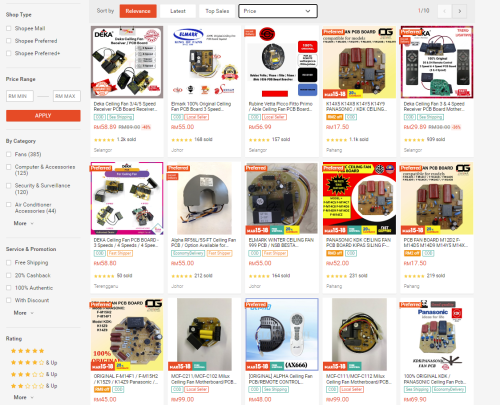
Task: Check the Fans (385) category
Action: [x=9, y=154]
